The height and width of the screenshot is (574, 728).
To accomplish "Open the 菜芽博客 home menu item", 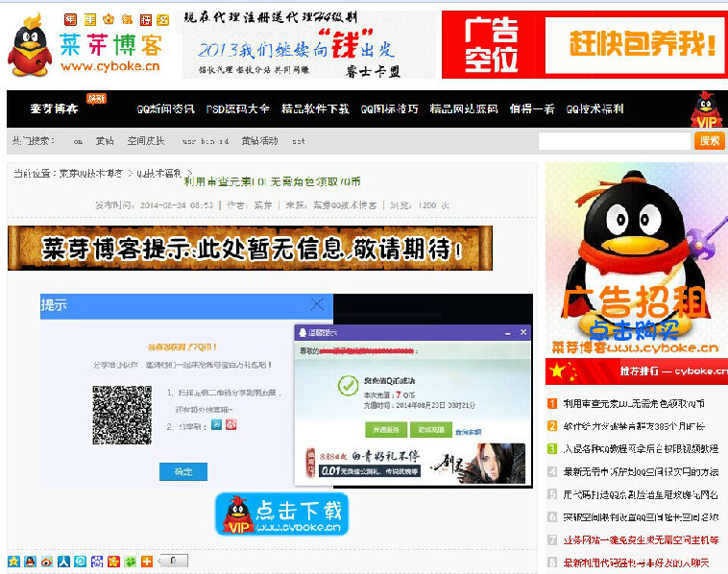I will pyautogui.click(x=54, y=109).
